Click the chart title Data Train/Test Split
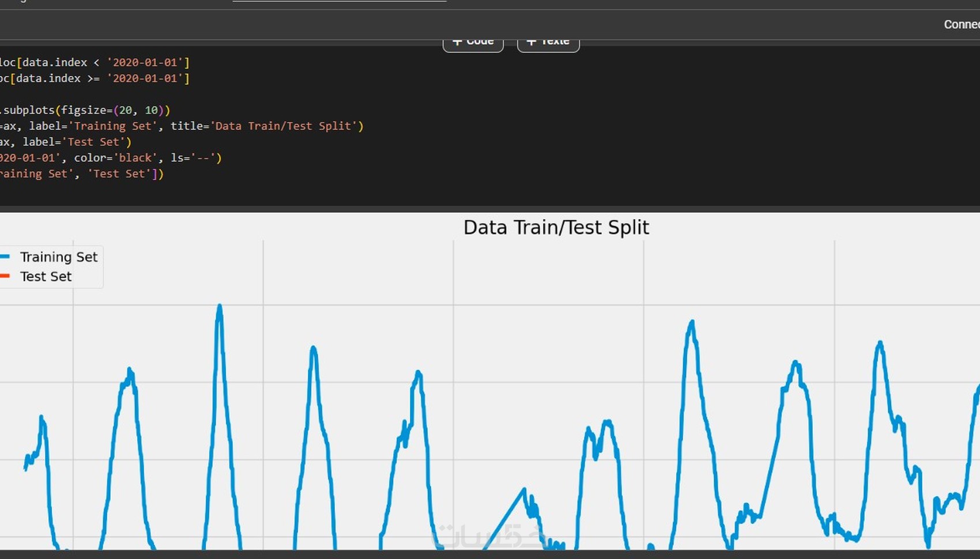The height and width of the screenshot is (559, 980). click(556, 227)
